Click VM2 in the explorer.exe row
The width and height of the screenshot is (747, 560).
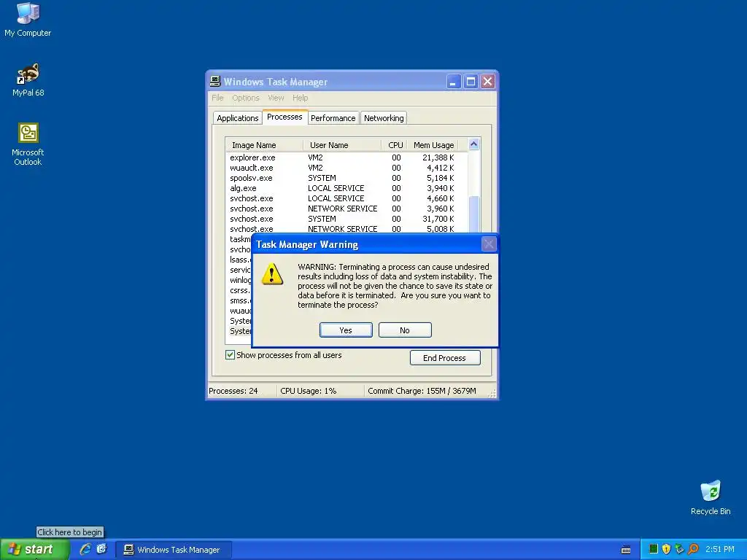pos(315,157)
